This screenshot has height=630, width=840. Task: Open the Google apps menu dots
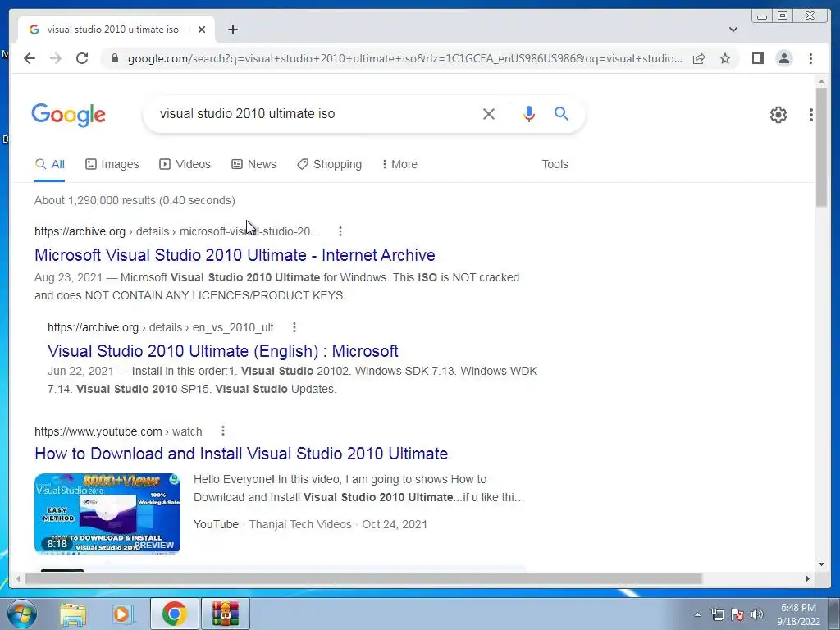tap(811, 115)
